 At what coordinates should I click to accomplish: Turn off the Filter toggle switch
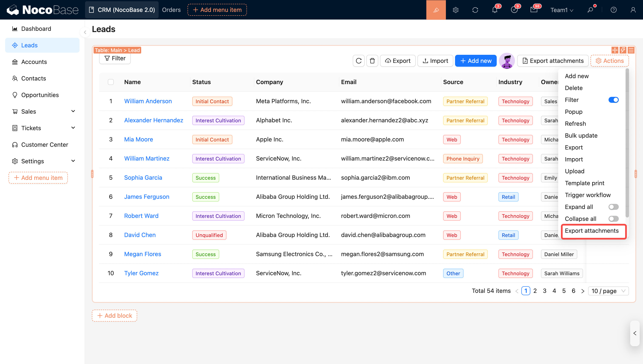click(613, 100)
